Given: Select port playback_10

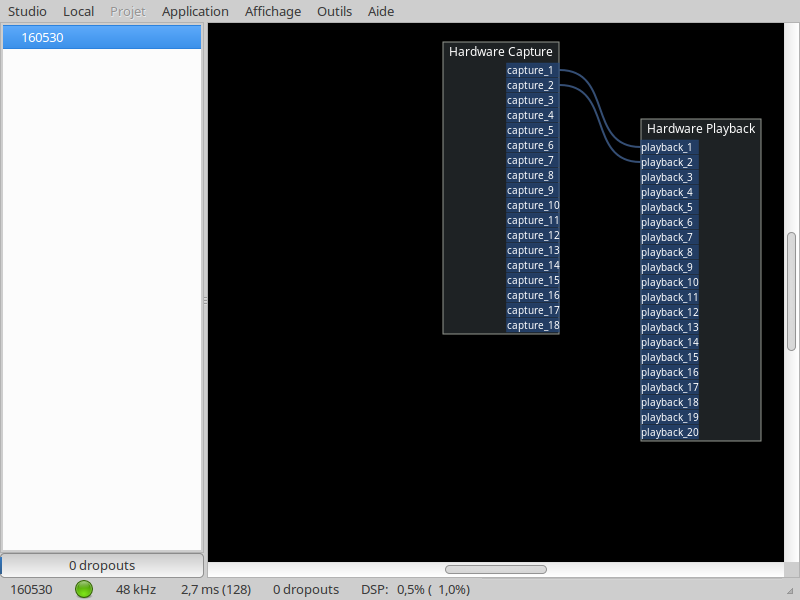Looking at the screenshot, I should point(669,283).
